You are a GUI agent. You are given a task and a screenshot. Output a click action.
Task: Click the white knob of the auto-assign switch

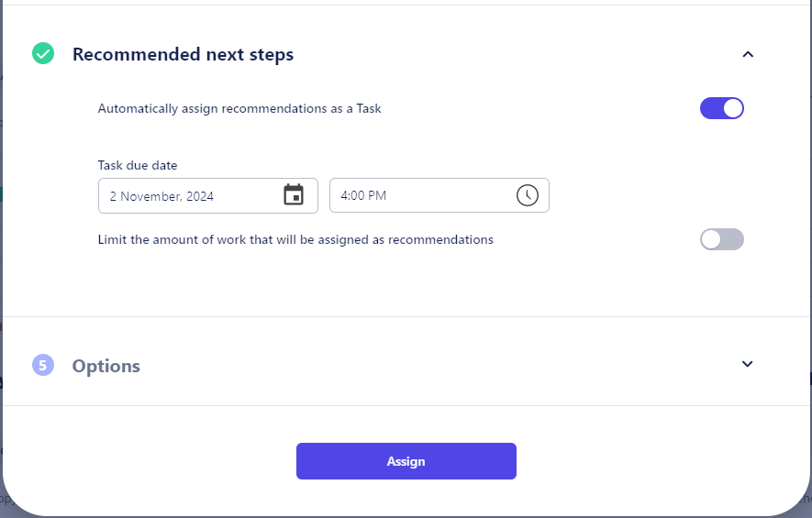tap(733, 109)
